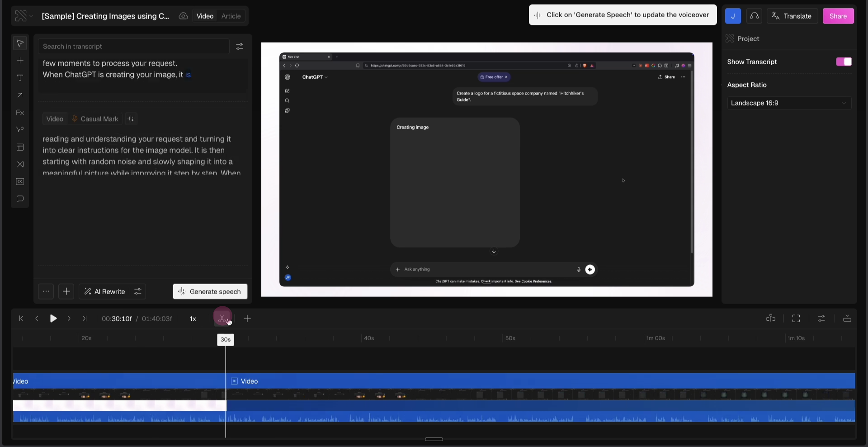Enter fullscreen preview mode
868x447 pixels.
pos(796,319)
